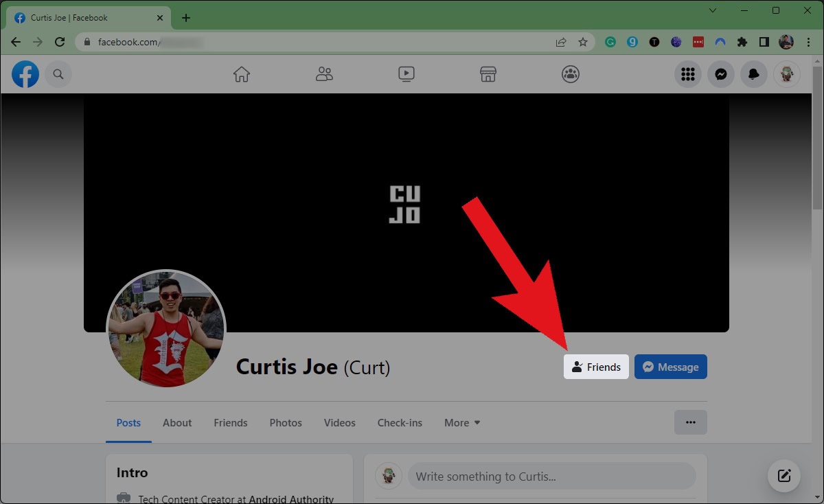Open Messenger from the top bar

click(721, 74)
